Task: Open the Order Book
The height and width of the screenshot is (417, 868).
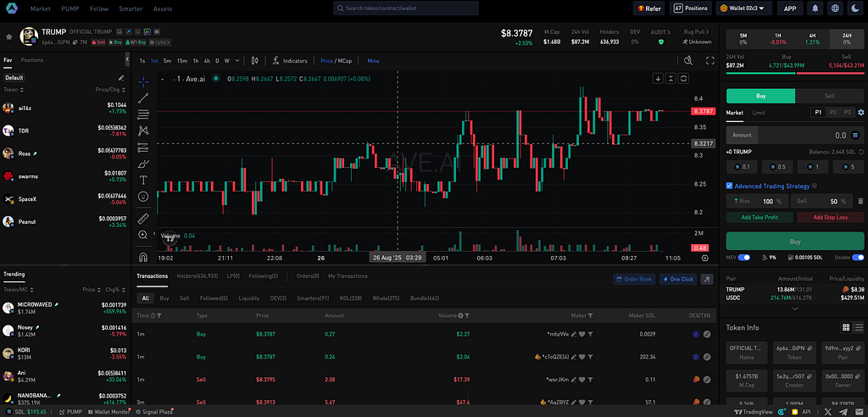Action: click(634, 279)
